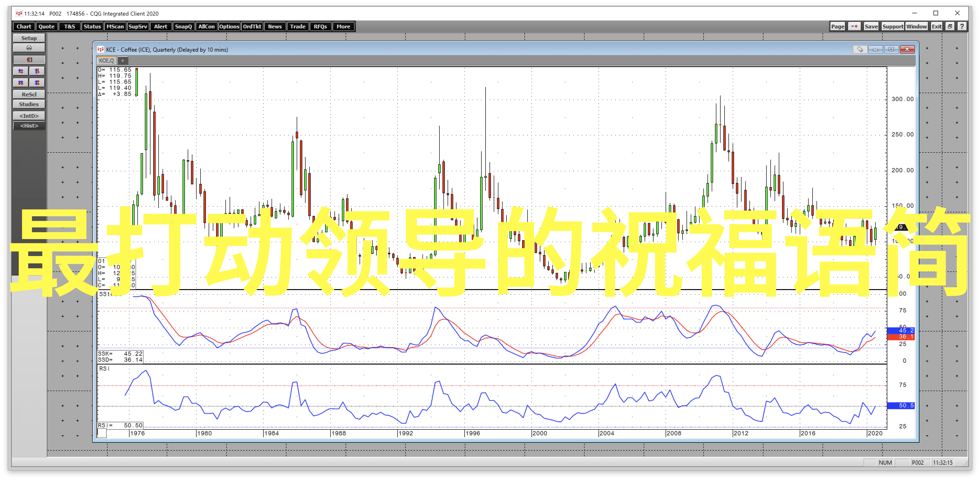This screenshot has height=480, width=980.
Task: Click the 200.00 price scale label
Action: [902, 170]
